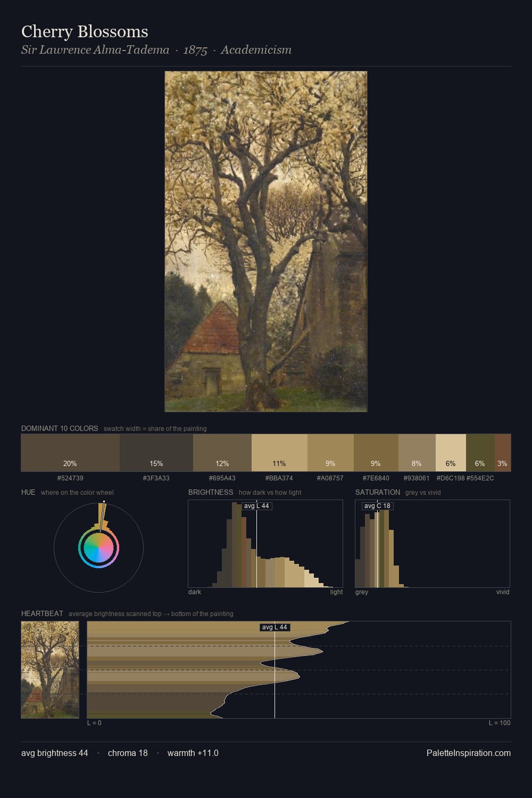
Task: Click the hex code #D6C198
Action: [x=451, y=478]
